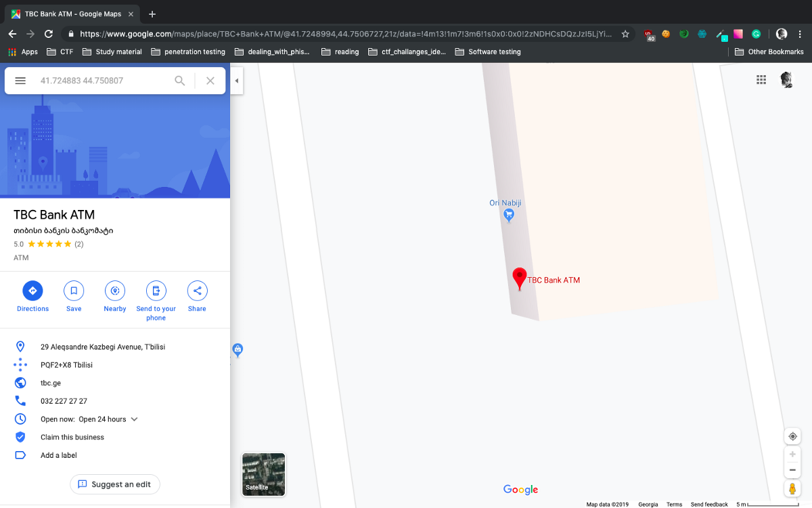Image resolution: width=812 pixels, height=508 pixels.
Task: Click the address 29 Aleqsandre Kazbegi Avenue
Action: pyautogui.click(x=103, y=347)
